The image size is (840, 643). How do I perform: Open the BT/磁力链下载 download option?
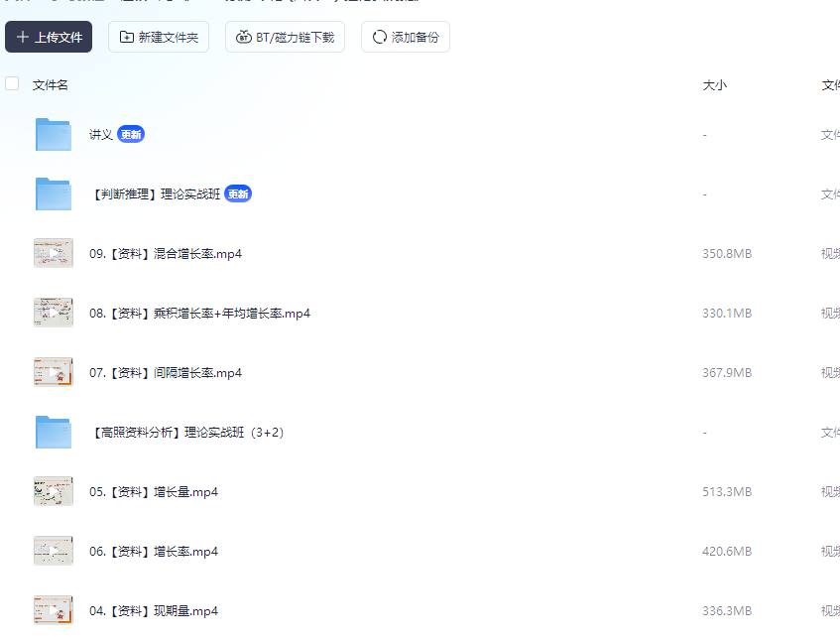click(285, 37)
